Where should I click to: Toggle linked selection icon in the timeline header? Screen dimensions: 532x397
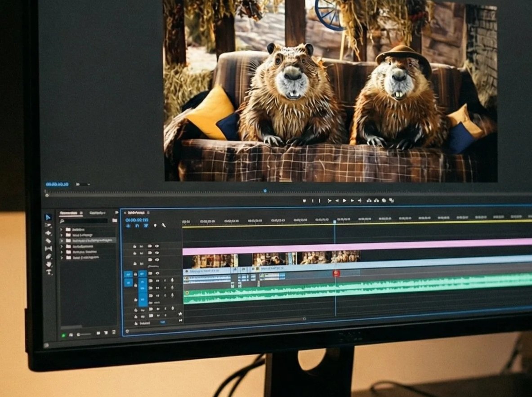pyautogui.click(x=146, y=226)
